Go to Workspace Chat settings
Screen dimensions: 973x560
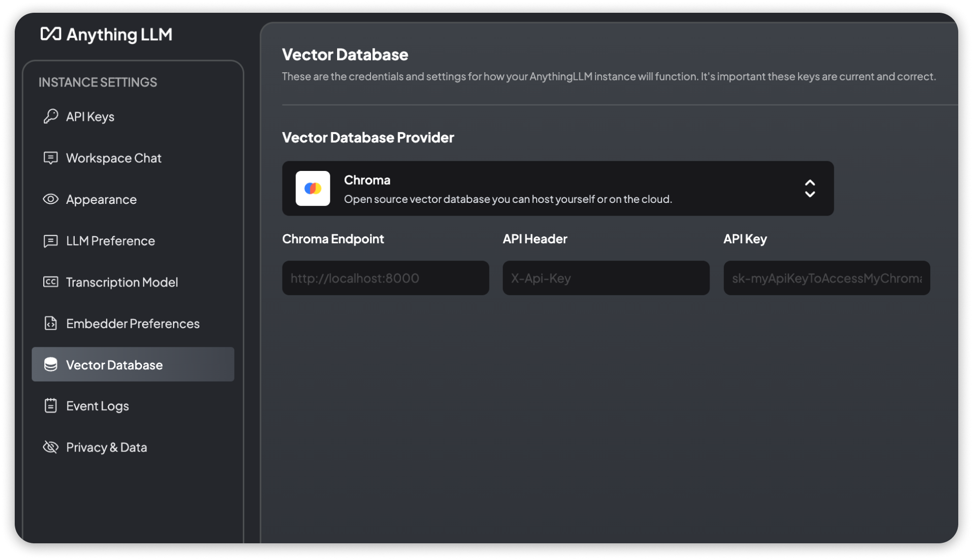pos(133,158)
